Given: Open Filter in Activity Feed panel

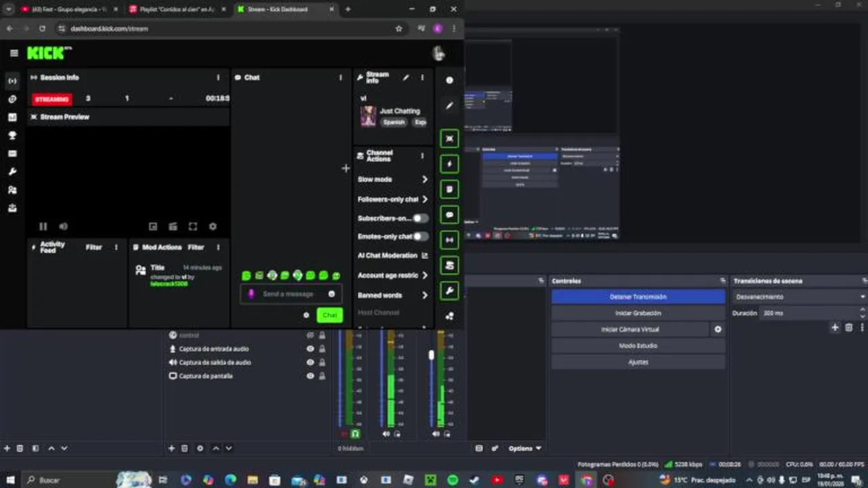Looking at the screenshot, I should tap(94, 247).
